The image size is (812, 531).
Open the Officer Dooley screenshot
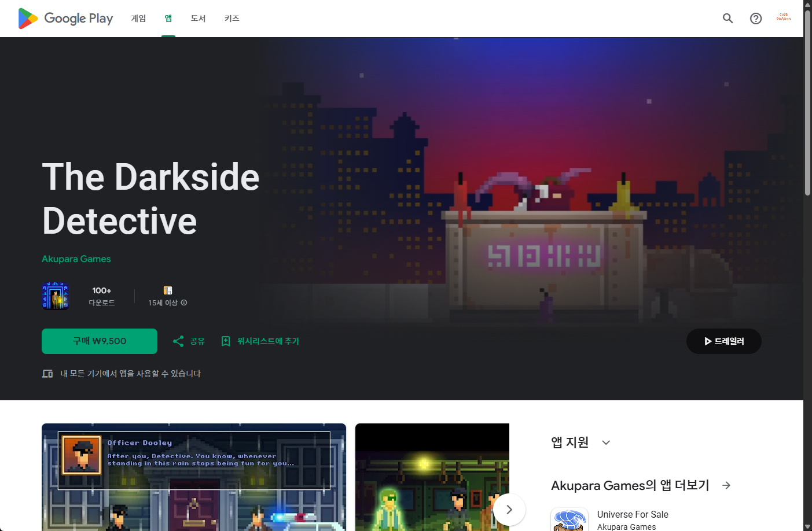[194, 477]
